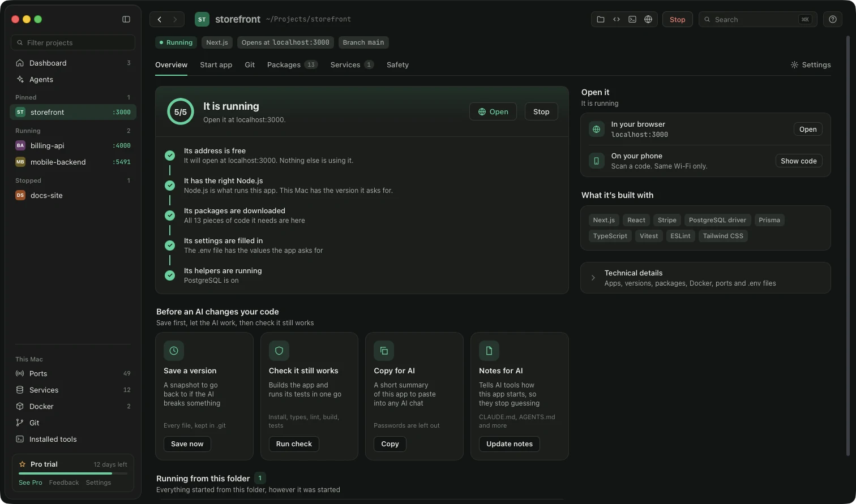
Task: Click the Save a version clock icon
Action: [174, 351]
